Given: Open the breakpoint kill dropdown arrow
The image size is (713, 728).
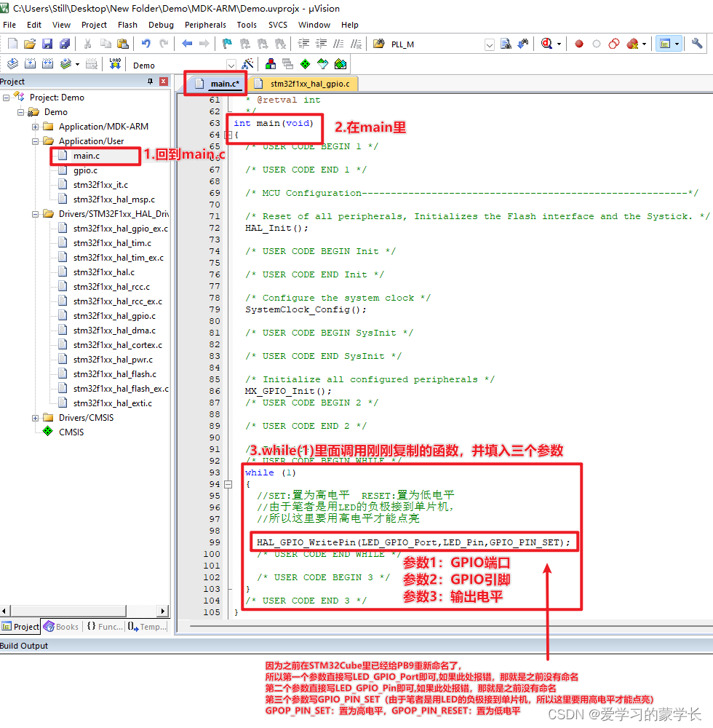Looking at the screenshot, I should (x=645, y=44).
